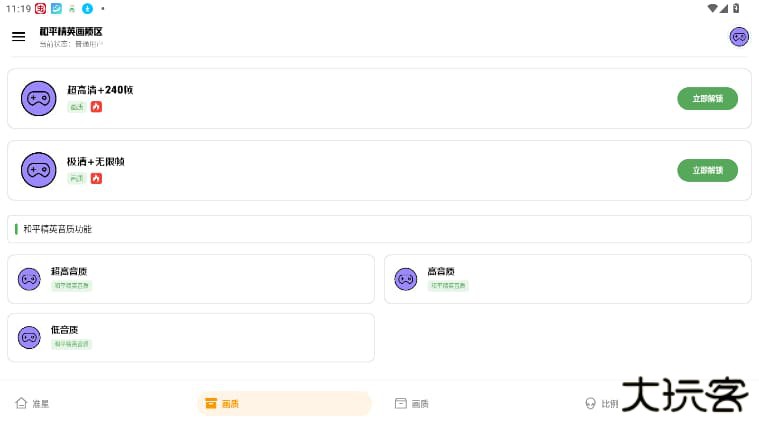Select the 高音质 title text
This screenshot has width=759, height=427.
coord(441,271)
